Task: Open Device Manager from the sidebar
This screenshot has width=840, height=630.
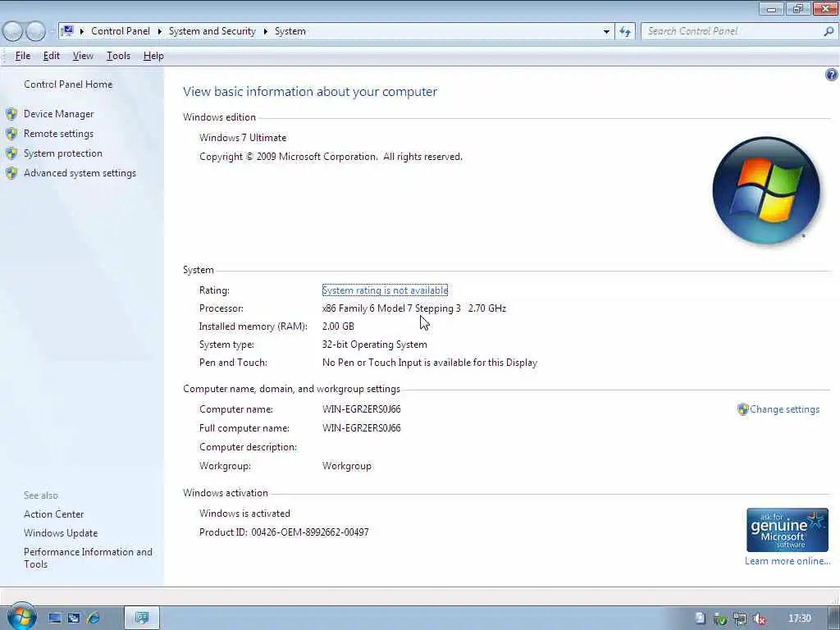Action: point(58,114)
